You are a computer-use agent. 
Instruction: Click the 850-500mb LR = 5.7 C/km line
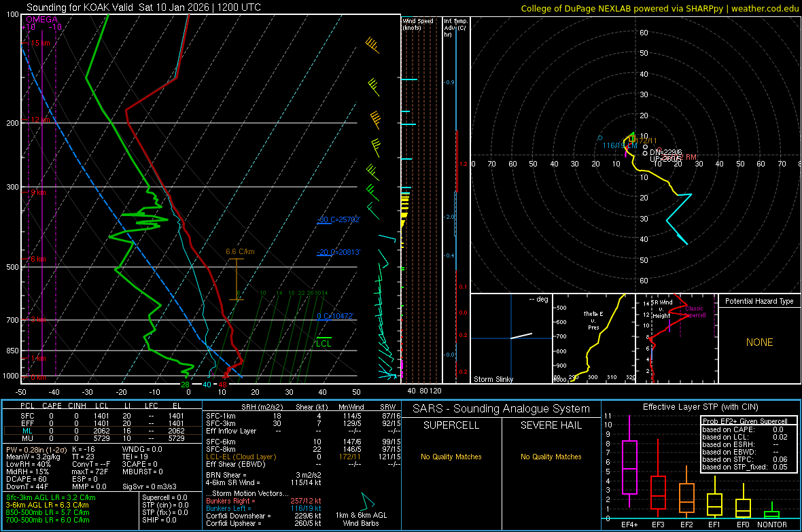tap(48, 512)
